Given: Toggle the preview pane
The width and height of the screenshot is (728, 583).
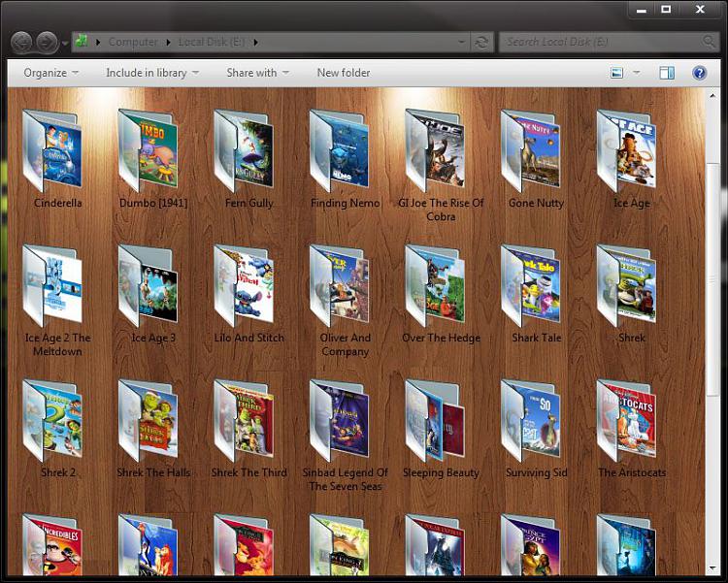Looking at the screenshot, I should point(667,73).
